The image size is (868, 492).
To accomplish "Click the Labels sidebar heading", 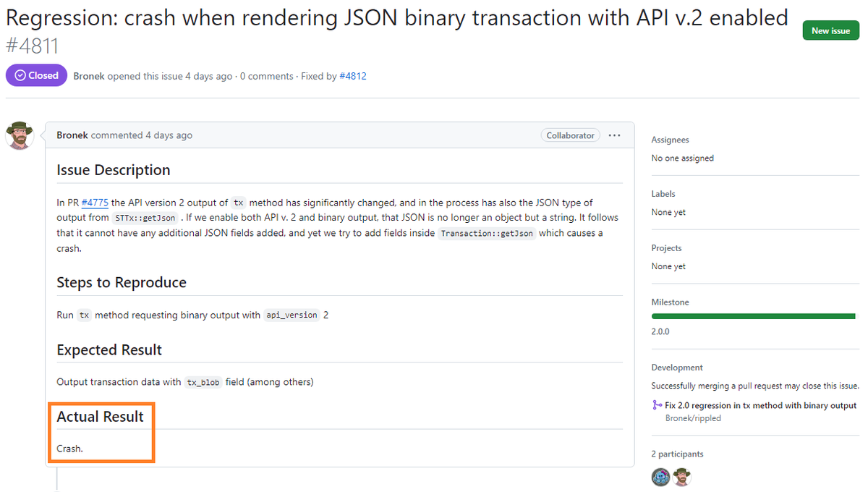I will 663,194.
